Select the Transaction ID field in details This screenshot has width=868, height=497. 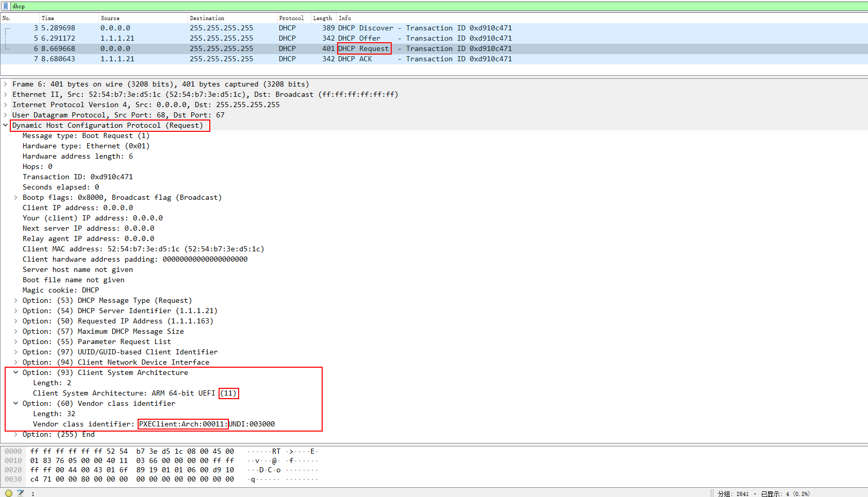point(77,177)
